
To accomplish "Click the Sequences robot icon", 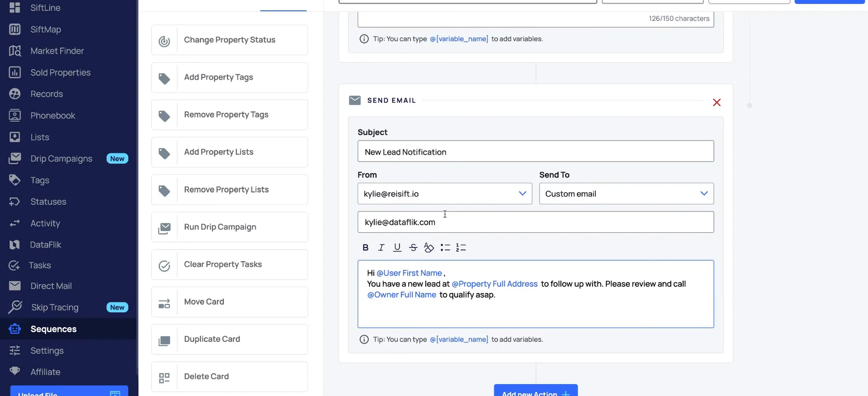I will click(x=15, y=329).
